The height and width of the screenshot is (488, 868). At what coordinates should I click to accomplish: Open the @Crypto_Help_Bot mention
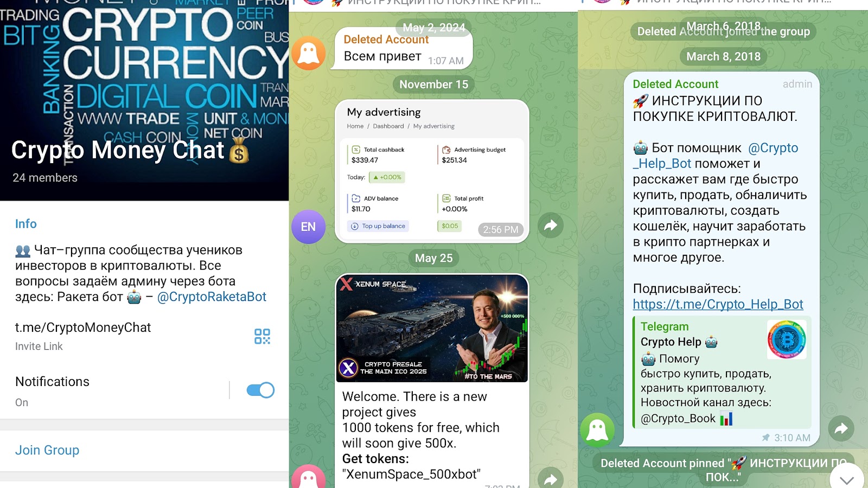tap(716, 156)
